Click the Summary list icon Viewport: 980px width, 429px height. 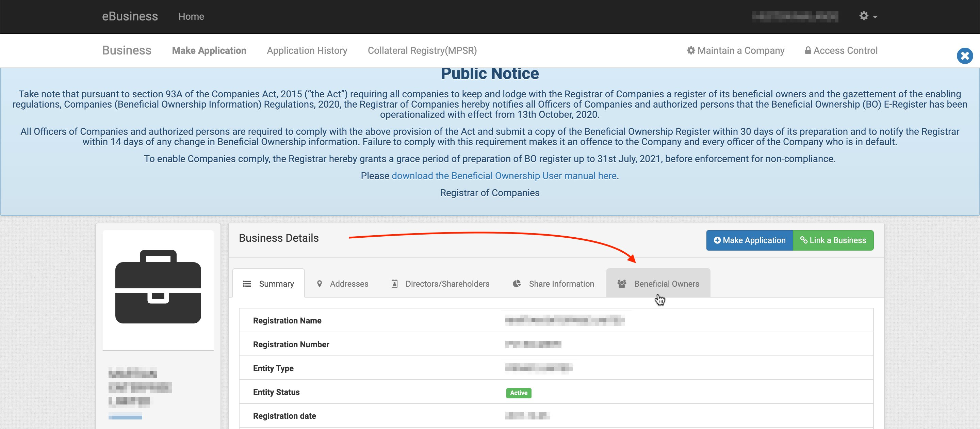pos(247,284)
